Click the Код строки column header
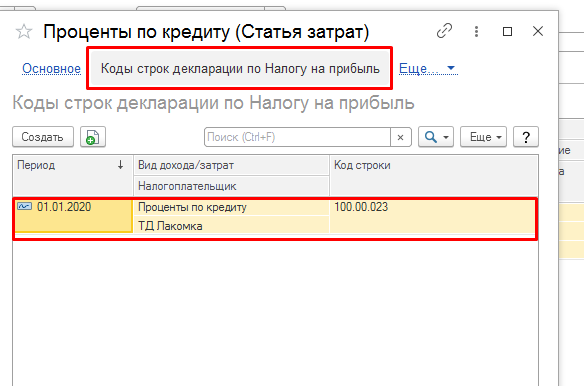 pyautogui.click(x=434, y=175)
